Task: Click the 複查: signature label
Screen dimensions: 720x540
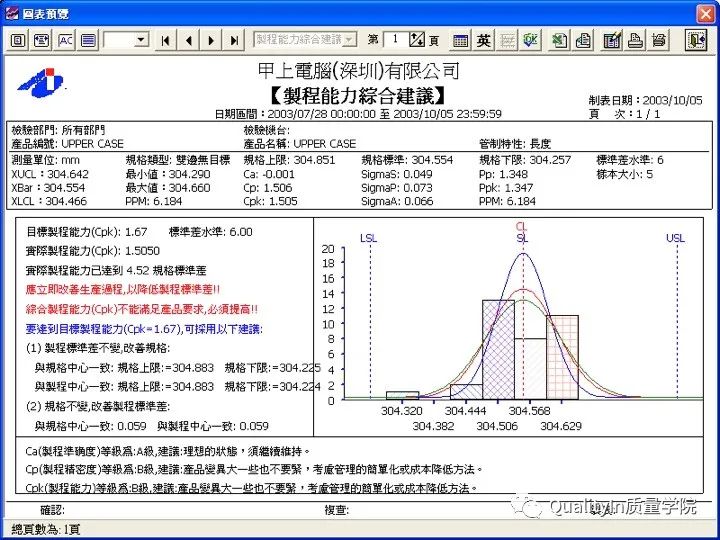Action: (337, 510)
